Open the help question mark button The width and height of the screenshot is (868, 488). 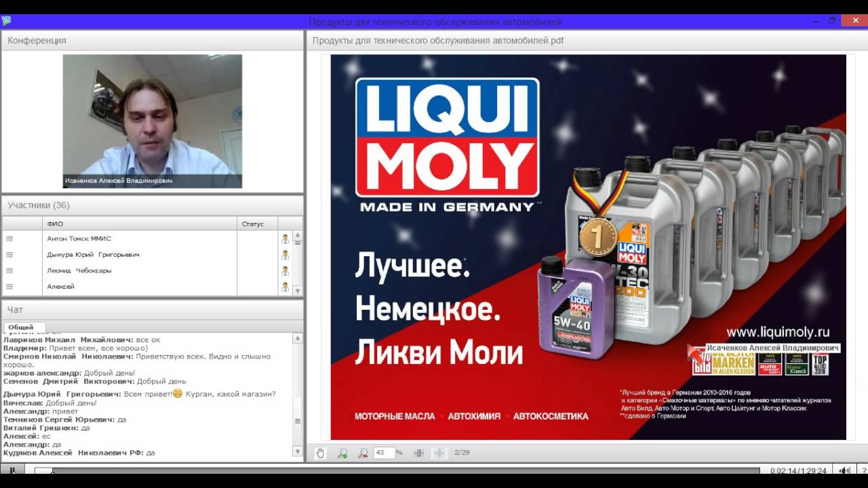tap(865, 470)
